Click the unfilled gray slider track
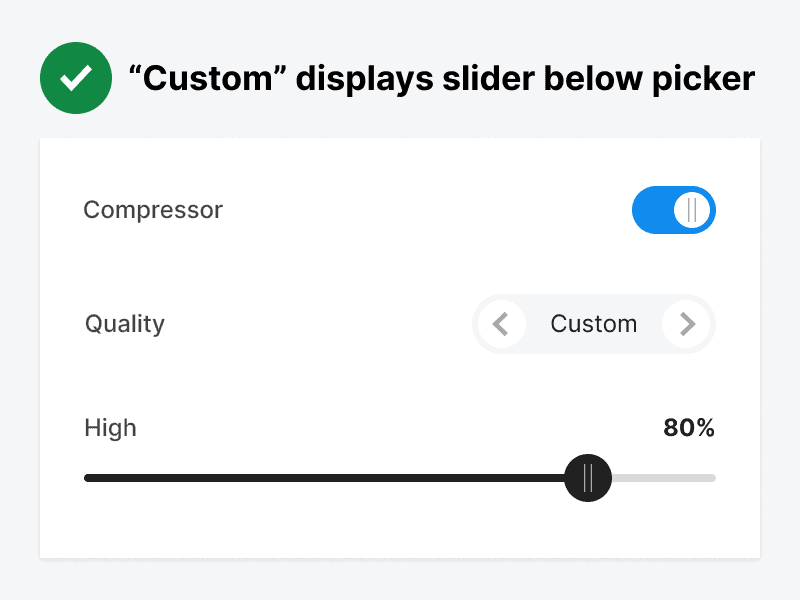Image resolution: width=800 pixels, height=600 pixels. 664,478
